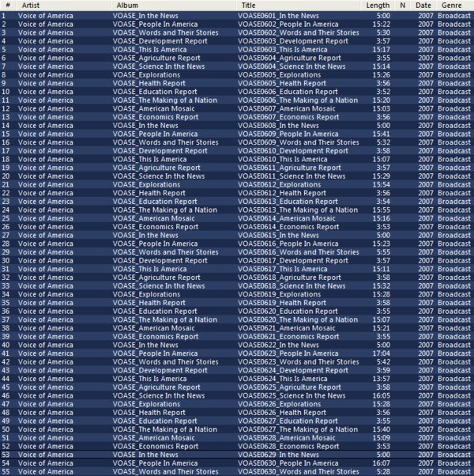Screen dimensions: 474x476
Task: Select title VOASE0606_Education Report
Action: coord(288,92)
